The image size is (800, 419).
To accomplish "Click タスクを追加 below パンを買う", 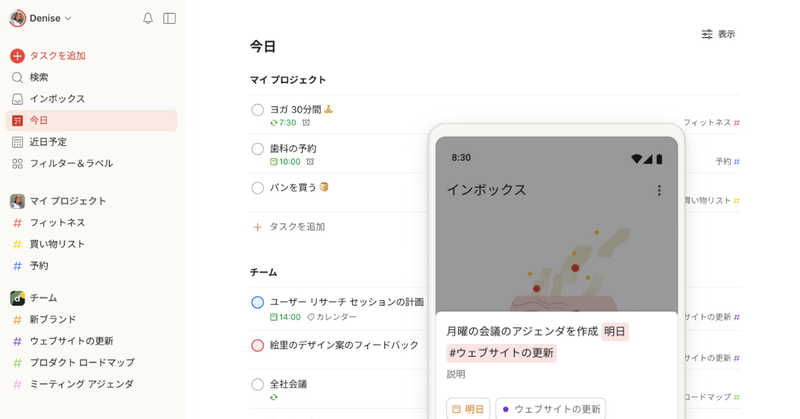I will [x=297, y=227].
